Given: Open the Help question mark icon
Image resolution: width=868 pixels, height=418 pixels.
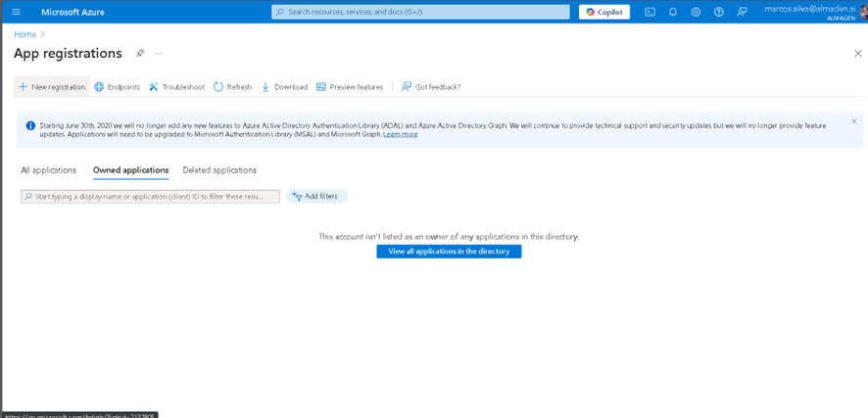Looking at the screenshot, I should click(x=719, y=12).
